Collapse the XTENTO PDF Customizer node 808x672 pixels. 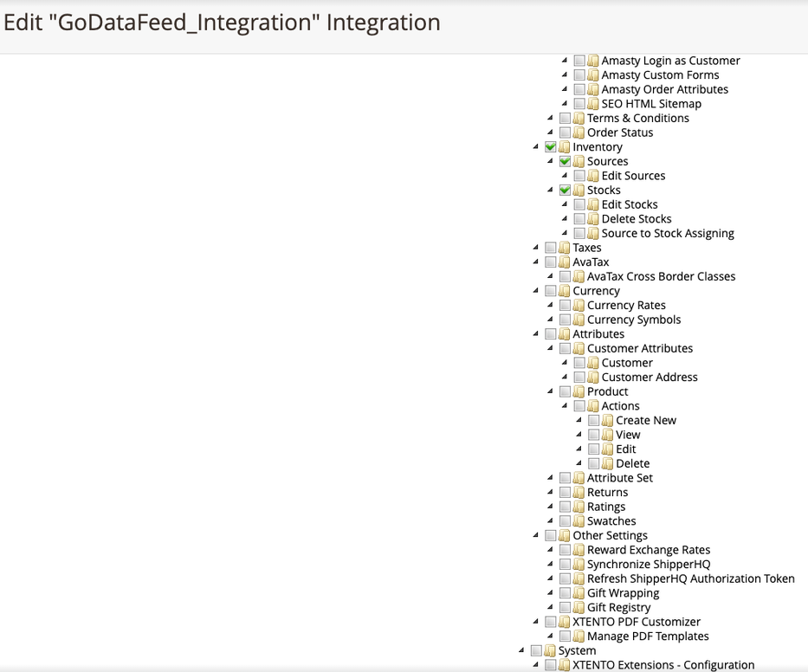(536, 622)
